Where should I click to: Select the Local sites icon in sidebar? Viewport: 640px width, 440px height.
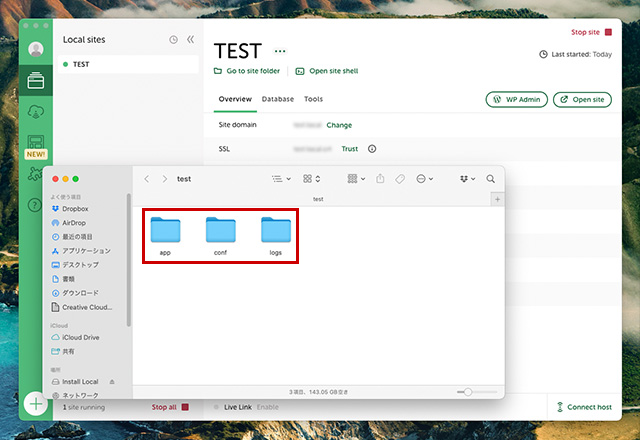(36, 80)
